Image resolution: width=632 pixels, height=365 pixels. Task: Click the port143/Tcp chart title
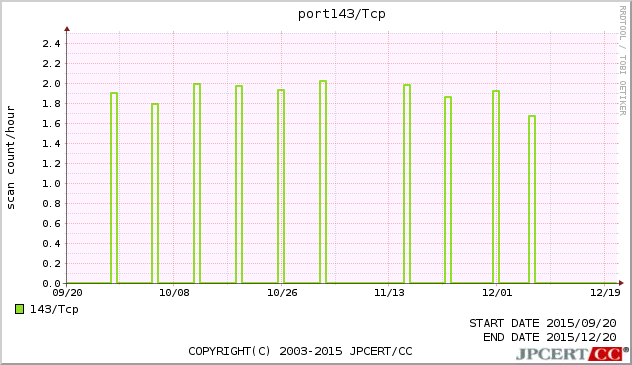pyautogui.click(x=341, y=14)
